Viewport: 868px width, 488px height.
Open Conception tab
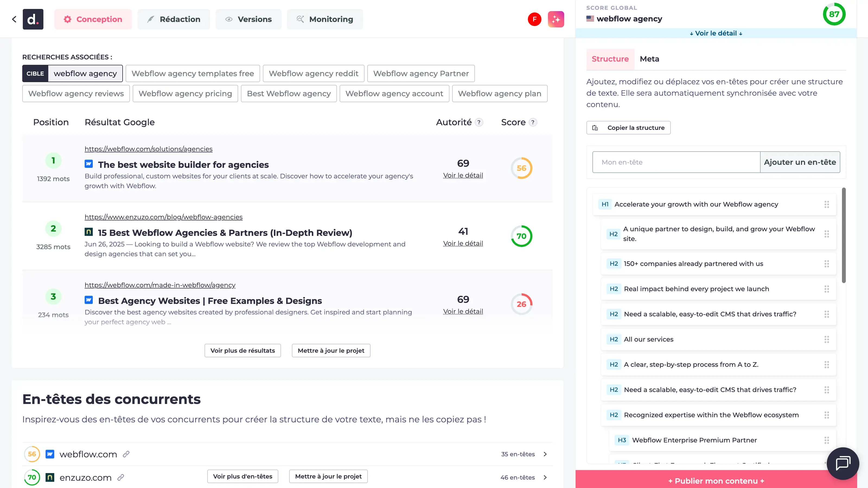click(x=93, y=19)
